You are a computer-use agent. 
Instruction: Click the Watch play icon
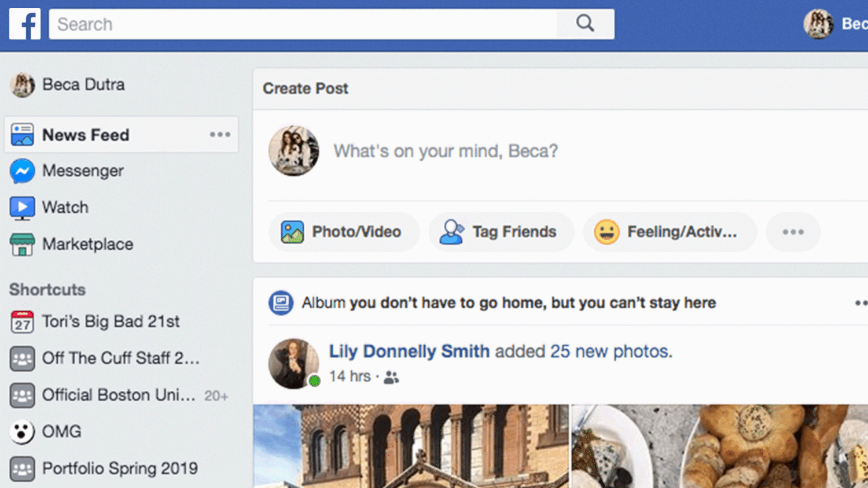click(22, 208)
